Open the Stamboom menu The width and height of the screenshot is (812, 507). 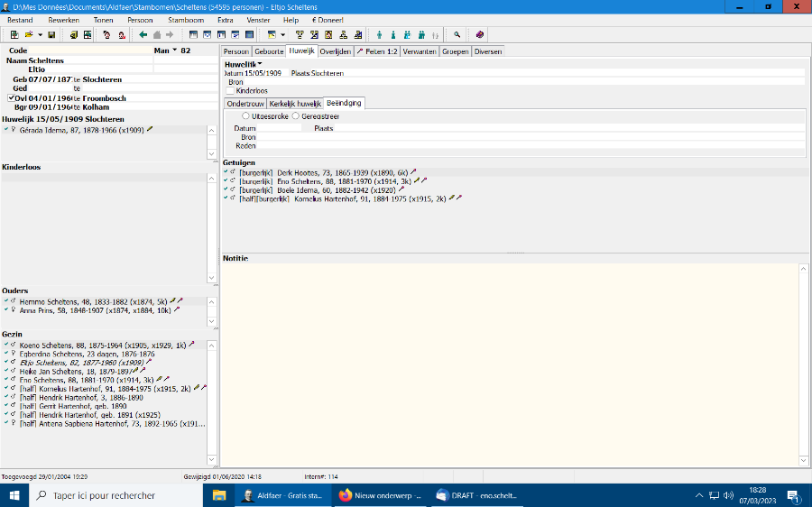click(x=186, y=19)
